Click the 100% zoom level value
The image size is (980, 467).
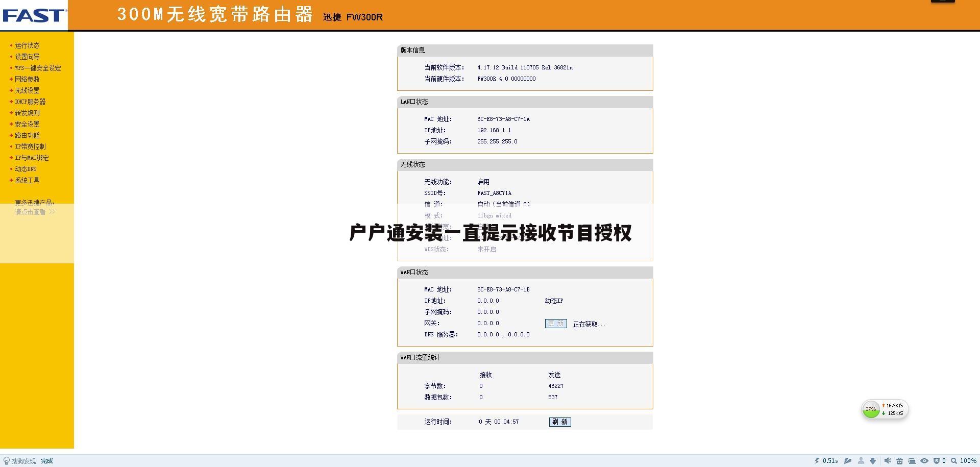[x=968, y=460]
